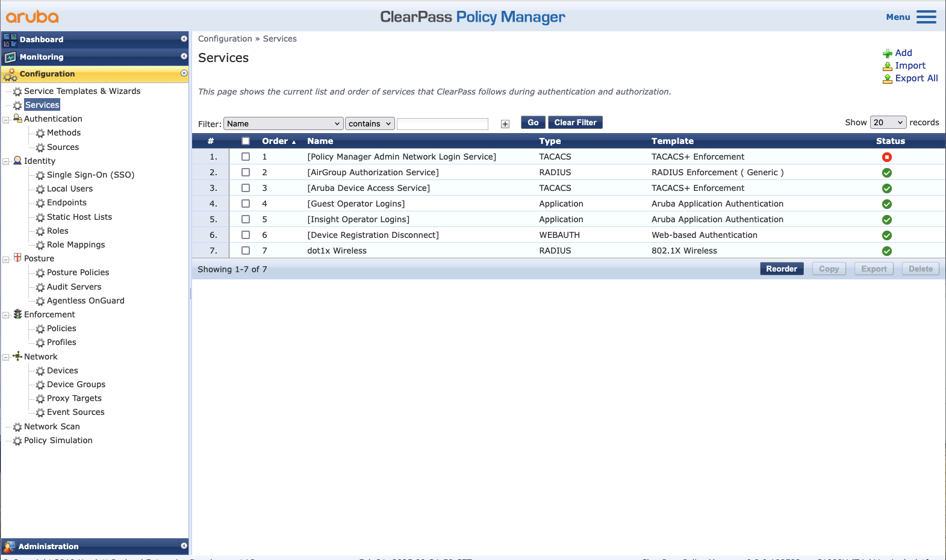Open the Administration section
Screen dimensions: 946x560
95,546
